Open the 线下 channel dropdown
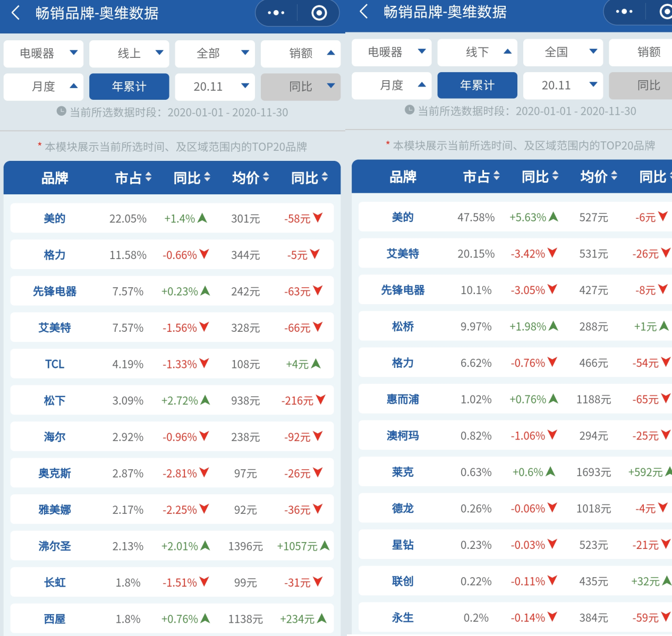Screen dimensions: 672x636 [477, 53]
